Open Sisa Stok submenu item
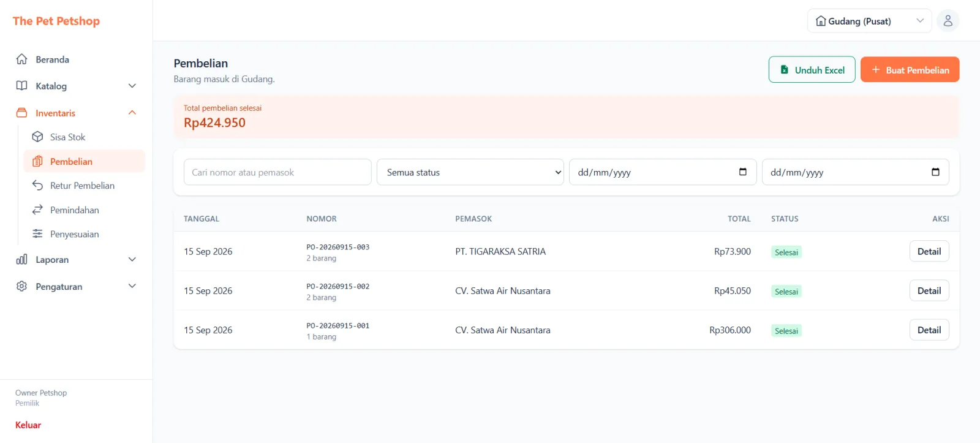Viewport: 980px width, 443px height. (84, 137)
